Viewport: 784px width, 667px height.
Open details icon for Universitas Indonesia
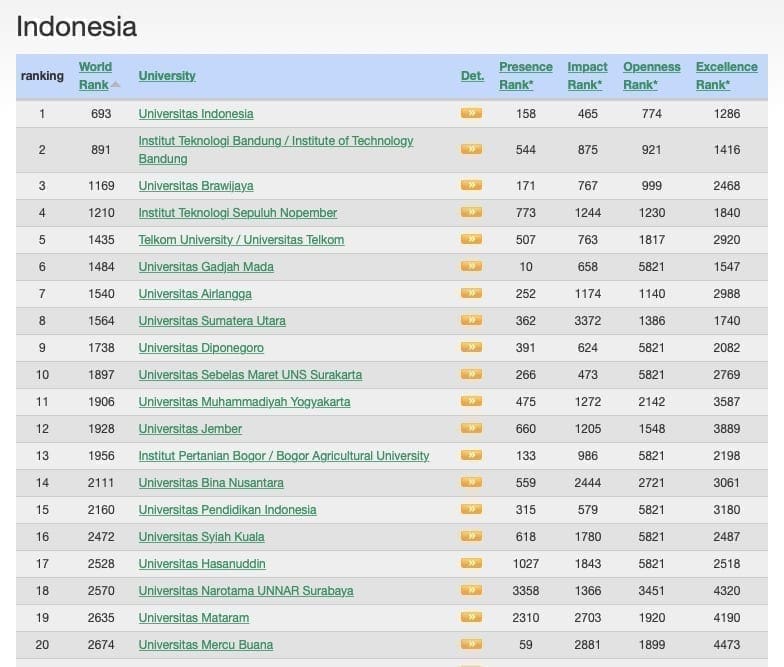471,113
